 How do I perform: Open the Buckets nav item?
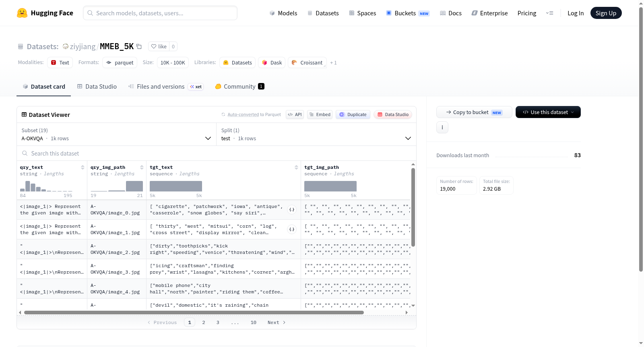pos(408,13)
